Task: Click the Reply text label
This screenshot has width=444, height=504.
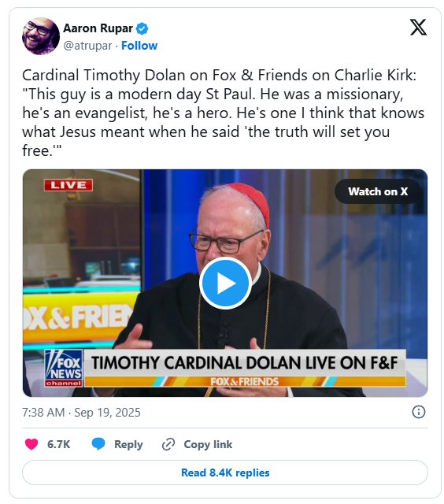Action: click(128, 444)
